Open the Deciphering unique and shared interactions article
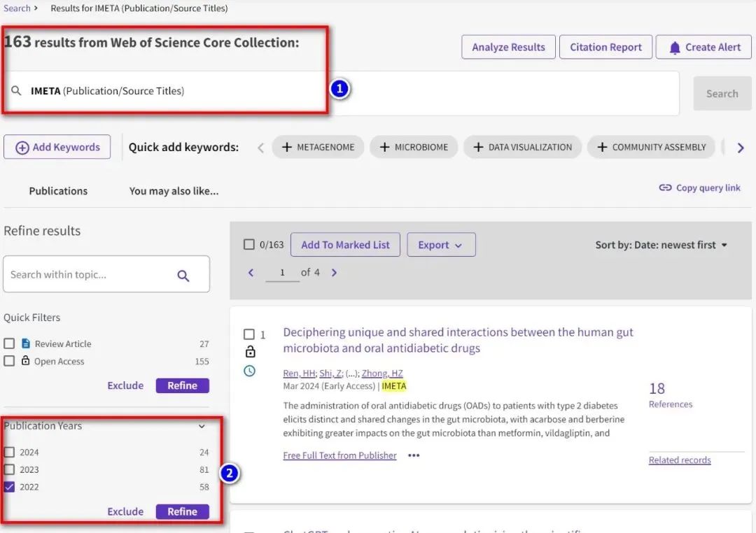756x533 pixels. point(458,340)
